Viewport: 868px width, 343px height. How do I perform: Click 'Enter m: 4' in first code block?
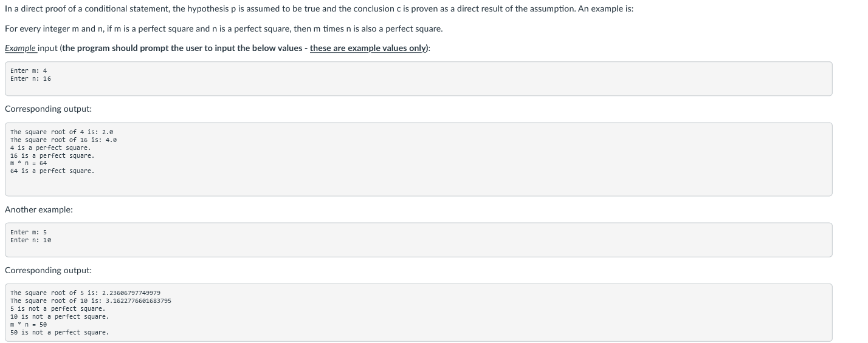pos(29,70)
